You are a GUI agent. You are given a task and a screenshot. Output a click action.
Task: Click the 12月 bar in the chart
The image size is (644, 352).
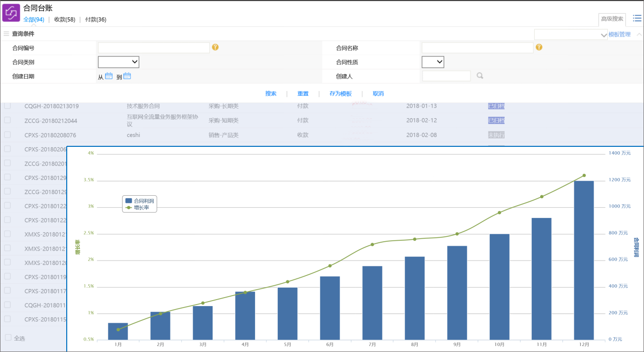584,260
